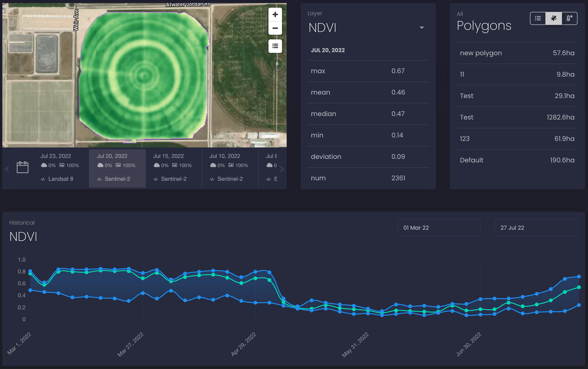Zoom in on the map

pos(275,14)
